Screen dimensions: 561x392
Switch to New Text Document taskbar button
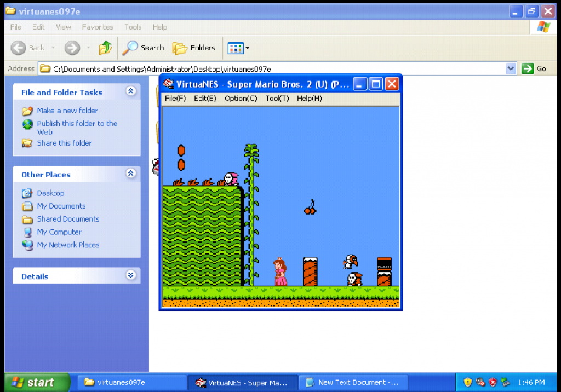[353, 382]
